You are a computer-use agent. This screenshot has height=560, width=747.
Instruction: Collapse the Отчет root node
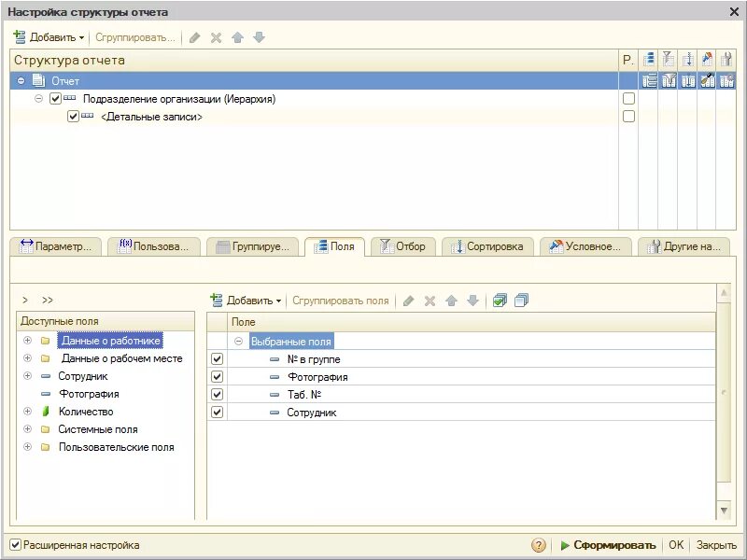21,81
